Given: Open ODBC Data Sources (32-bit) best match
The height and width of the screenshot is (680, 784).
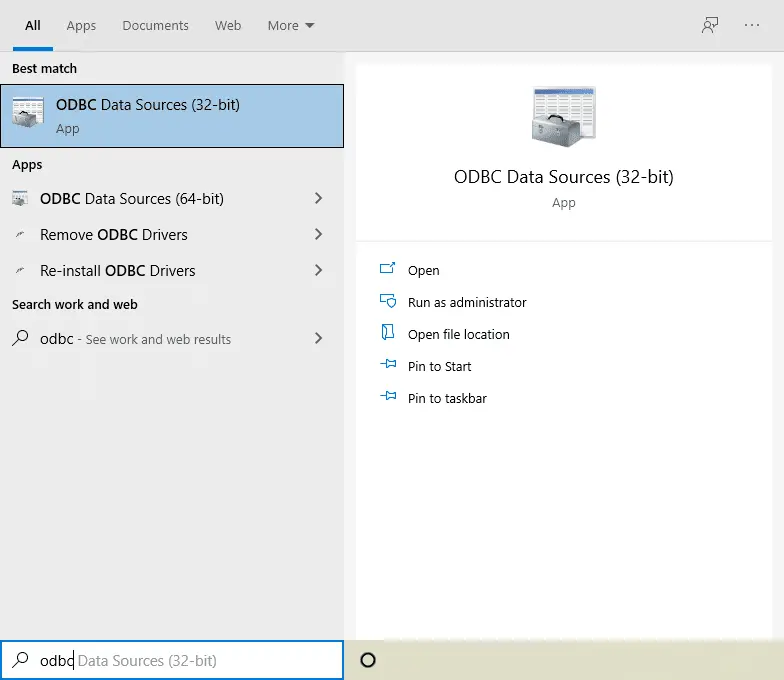Looking at the screenshot, I should (x=172, y=116).
